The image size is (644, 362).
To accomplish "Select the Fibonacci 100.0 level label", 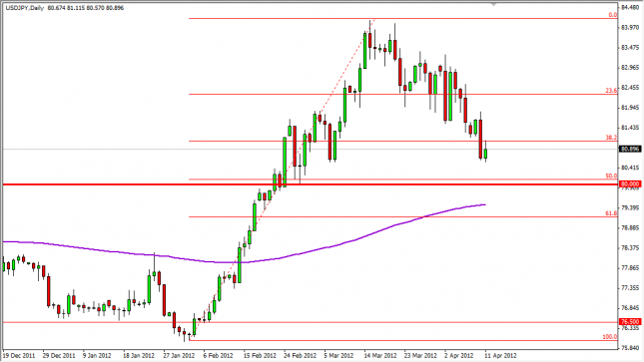I will (609, 336).
